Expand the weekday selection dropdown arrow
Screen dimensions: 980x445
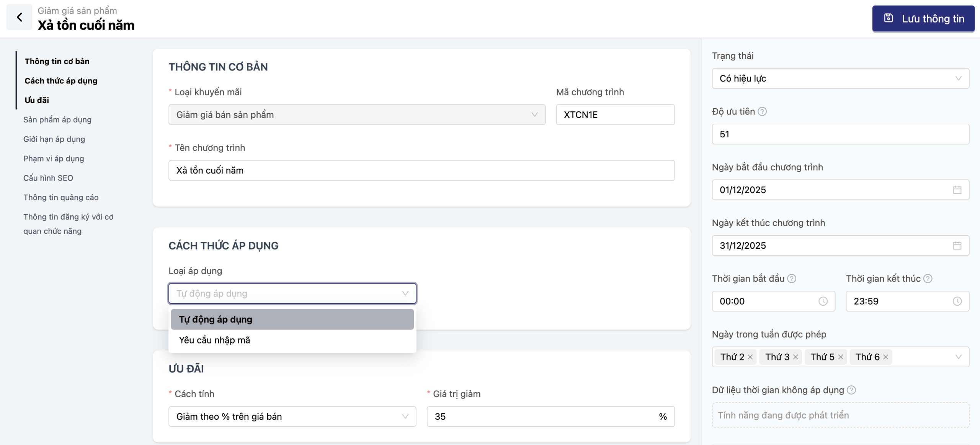pyautogui.click(x=958, y=357)
